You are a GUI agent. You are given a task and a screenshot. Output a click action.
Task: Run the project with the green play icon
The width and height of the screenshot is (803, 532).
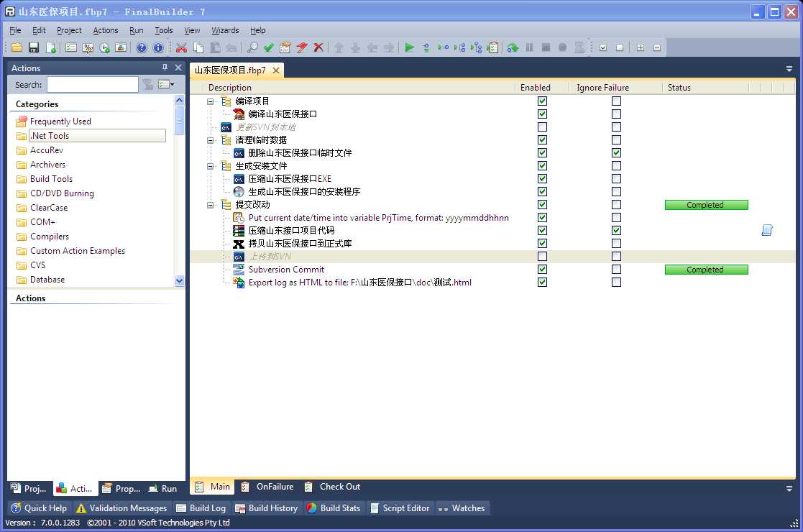[x=409, y=47]
